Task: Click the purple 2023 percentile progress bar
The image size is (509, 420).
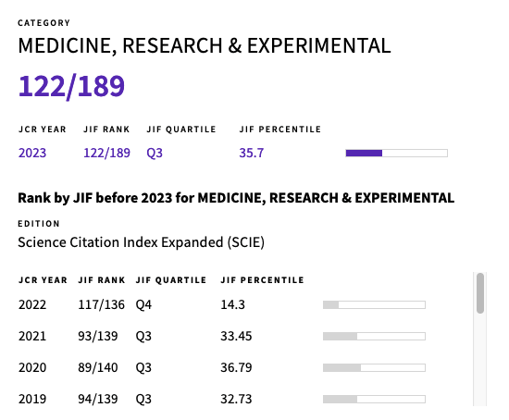Action: click(397, 153)
